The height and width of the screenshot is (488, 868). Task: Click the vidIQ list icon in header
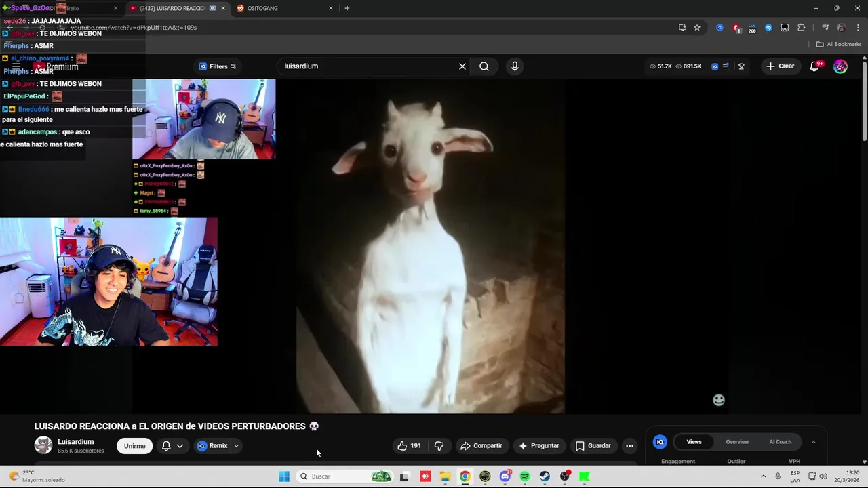click(x=726, y=66)
